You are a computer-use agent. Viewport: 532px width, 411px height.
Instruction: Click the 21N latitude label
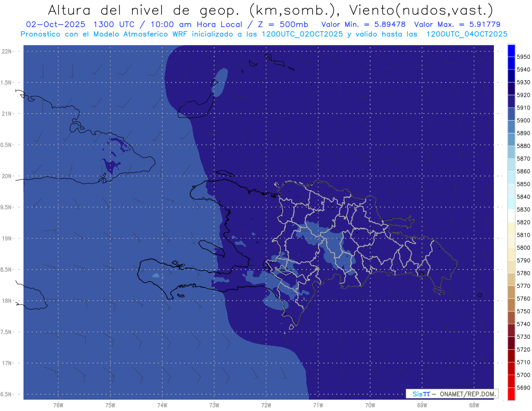tap(7, 114)
